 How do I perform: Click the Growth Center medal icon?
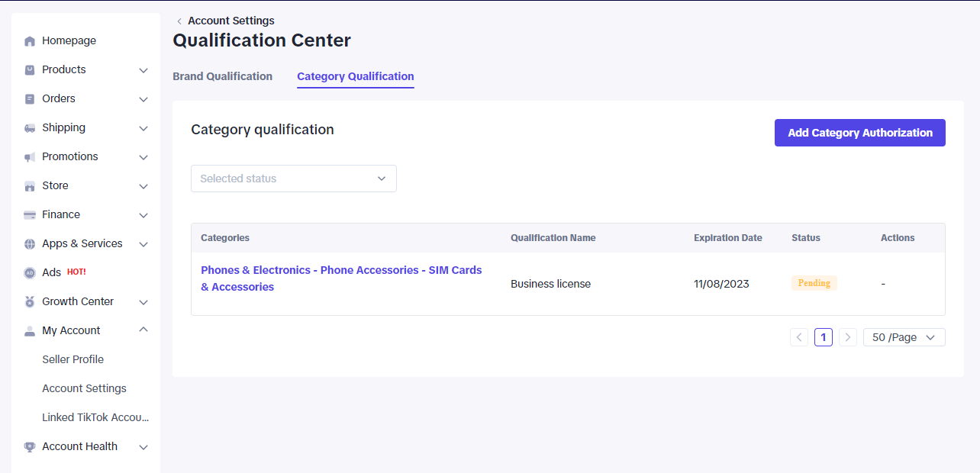(x=30, y=302)
